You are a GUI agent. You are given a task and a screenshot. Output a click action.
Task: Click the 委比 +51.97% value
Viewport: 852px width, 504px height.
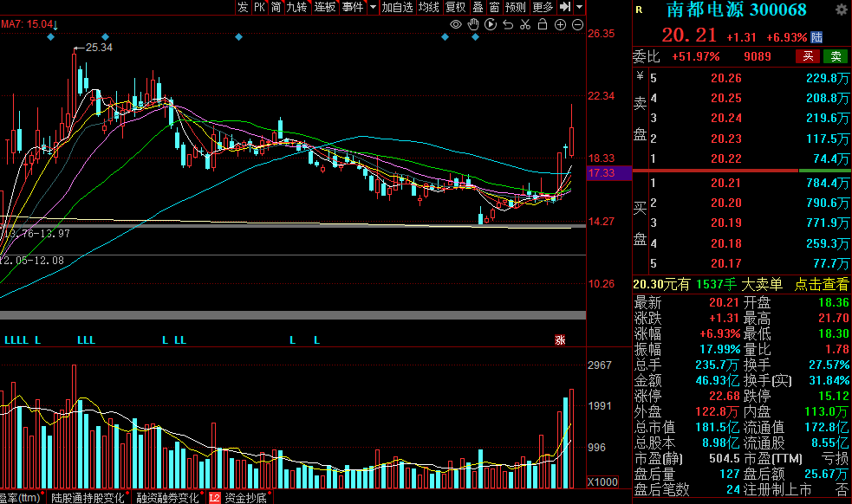click(695, 56)
